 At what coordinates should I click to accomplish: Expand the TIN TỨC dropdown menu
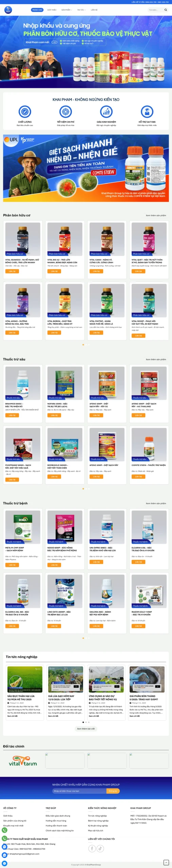click(81, 10)
